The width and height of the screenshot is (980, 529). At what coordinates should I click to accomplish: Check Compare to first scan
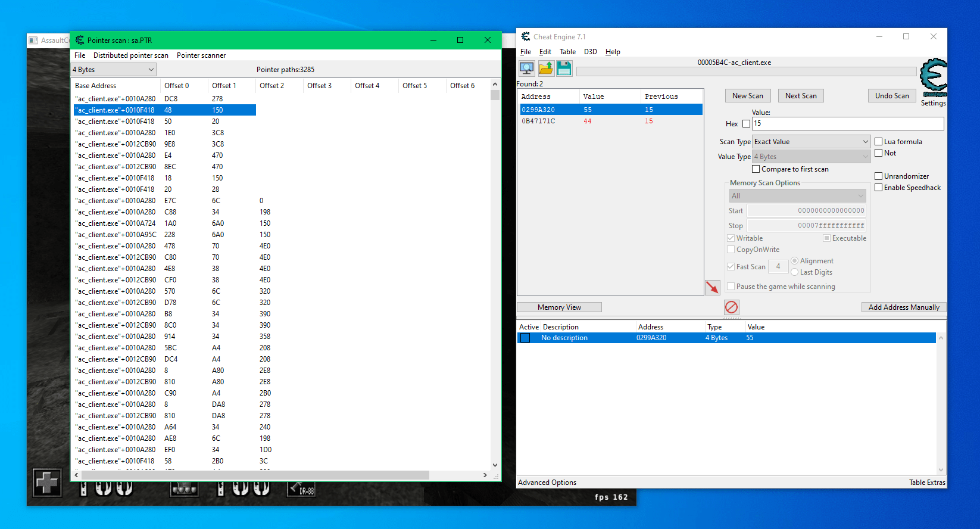coord(756,169)
